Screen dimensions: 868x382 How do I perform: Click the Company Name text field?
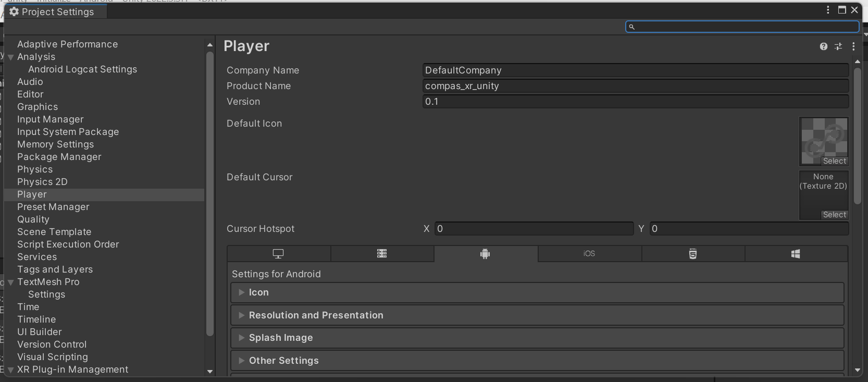635,70
